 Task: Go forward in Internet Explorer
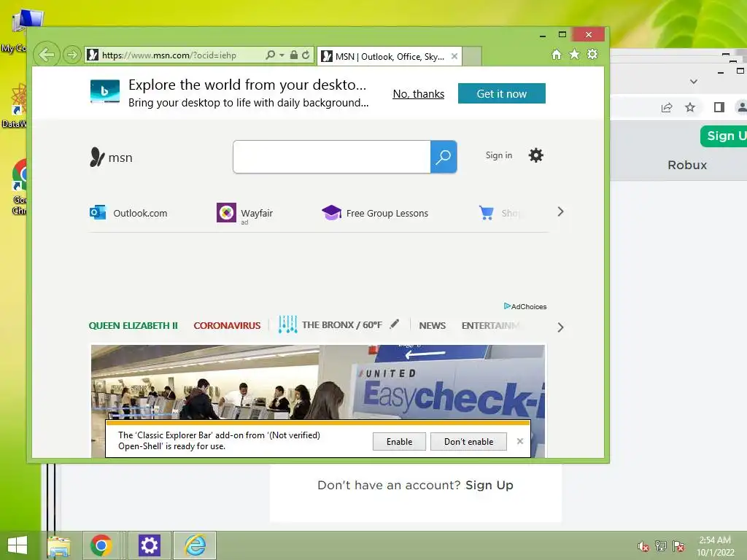point(71,55)
